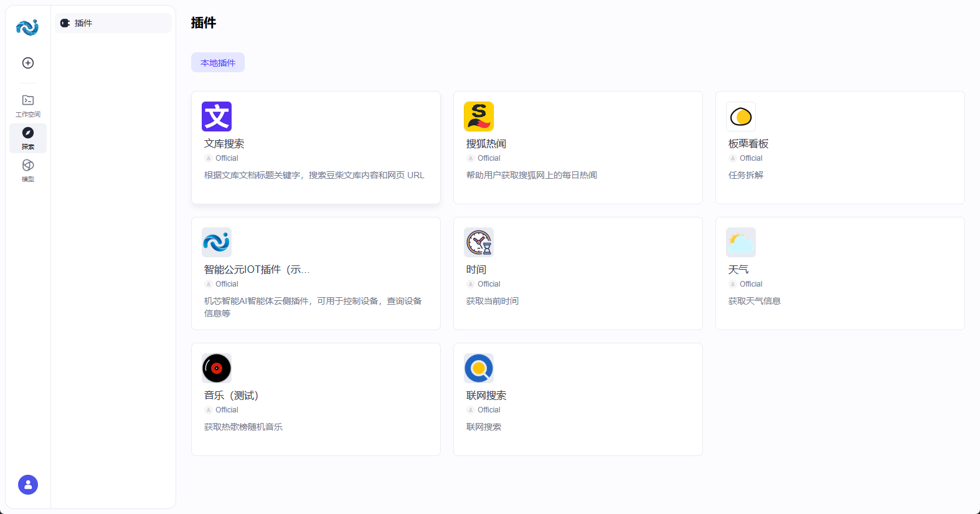Open the 板栗看板 plugin title

click(x=748, y=144)
